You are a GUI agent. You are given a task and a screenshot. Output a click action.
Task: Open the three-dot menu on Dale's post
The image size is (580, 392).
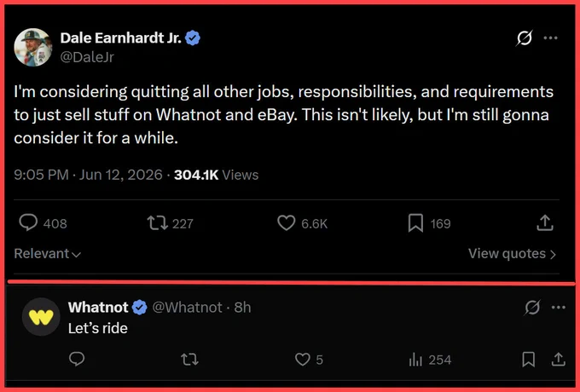pyautogui.click(x=550, y=37)
